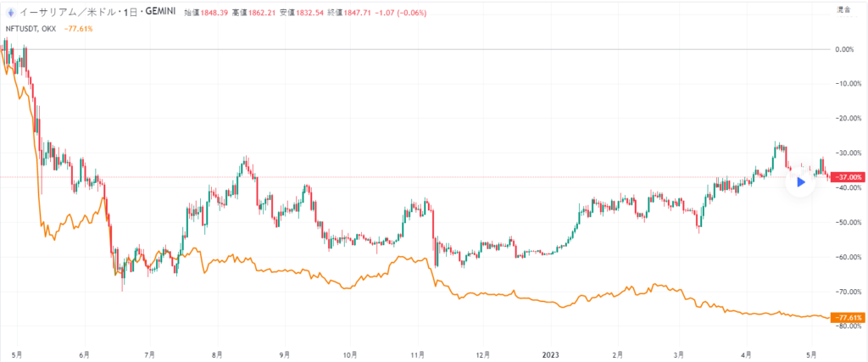Open the 混合 scale mode menu

(843, 11)
